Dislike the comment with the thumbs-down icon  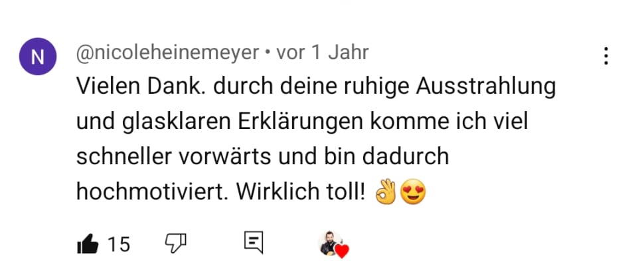(x=175, y=243)
